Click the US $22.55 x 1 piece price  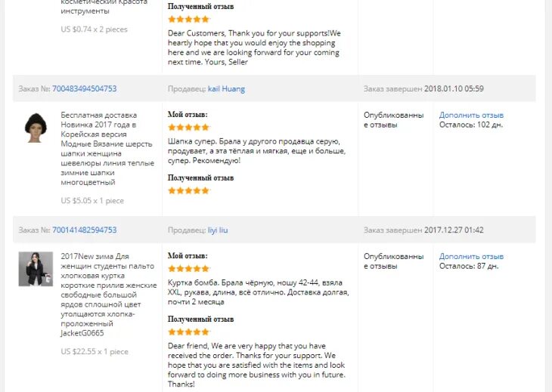coord(95,351)
